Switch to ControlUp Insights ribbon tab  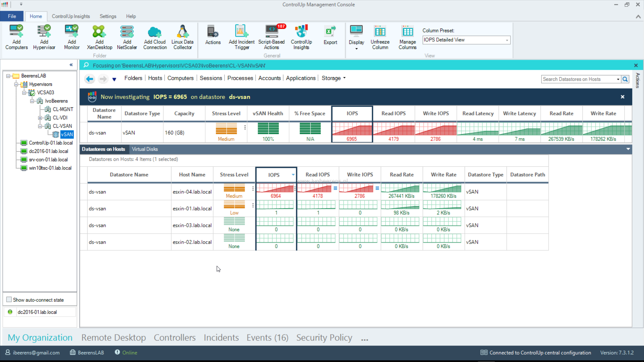click(x=71, y=16)
